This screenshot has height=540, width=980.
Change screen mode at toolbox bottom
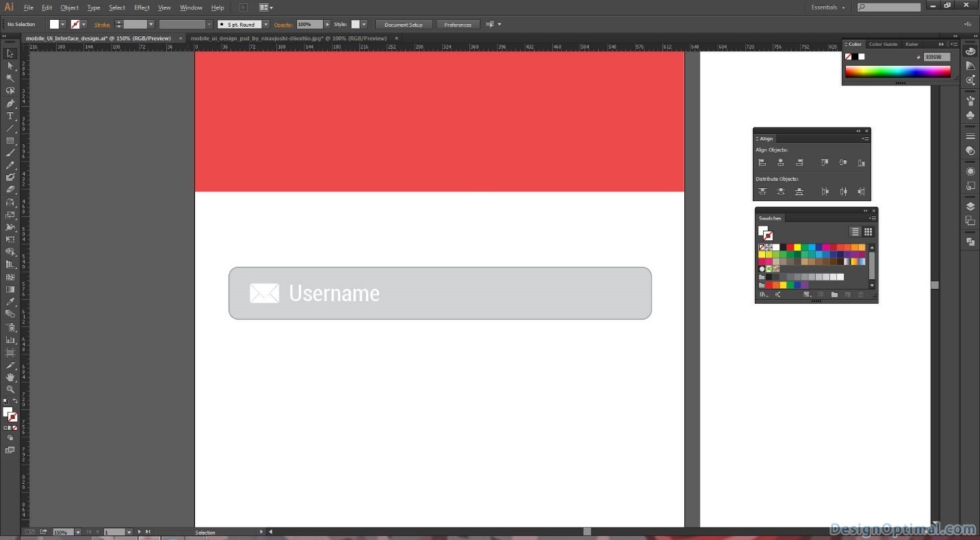[10, 450]
